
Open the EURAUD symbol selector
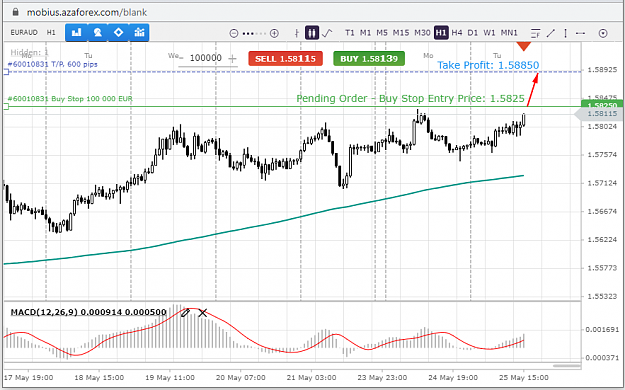point(24,32)
